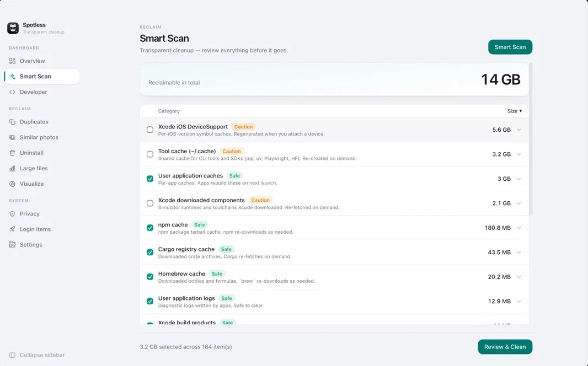Deselect the npm cache checkbox
This screenshot has width=588, height=366.
pos(150,228)
